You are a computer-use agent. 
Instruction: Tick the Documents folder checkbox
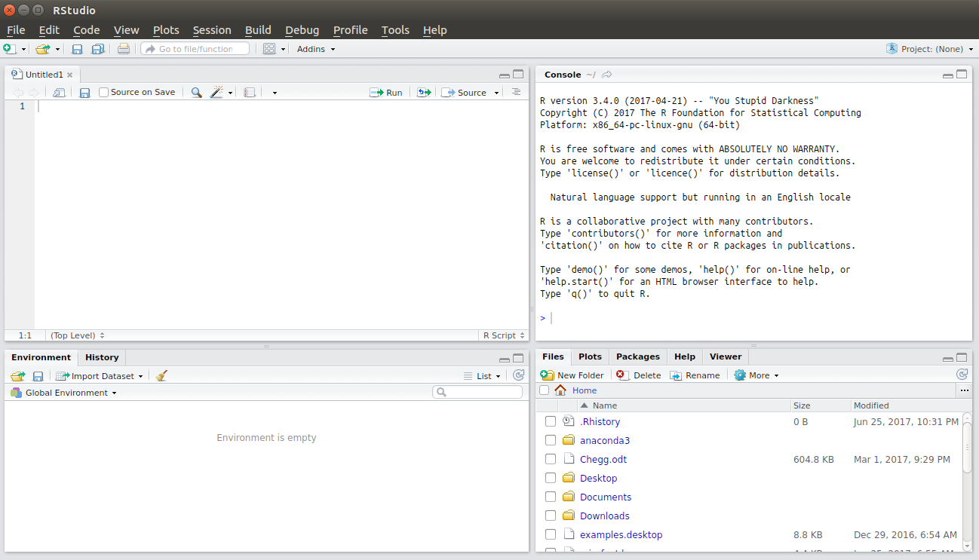click(551, 497)
